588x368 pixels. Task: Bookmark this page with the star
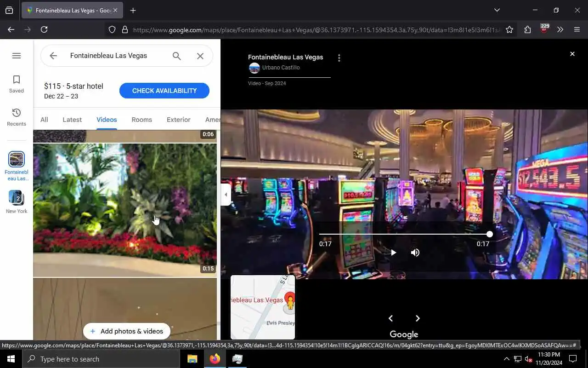[x=509, y=29]
